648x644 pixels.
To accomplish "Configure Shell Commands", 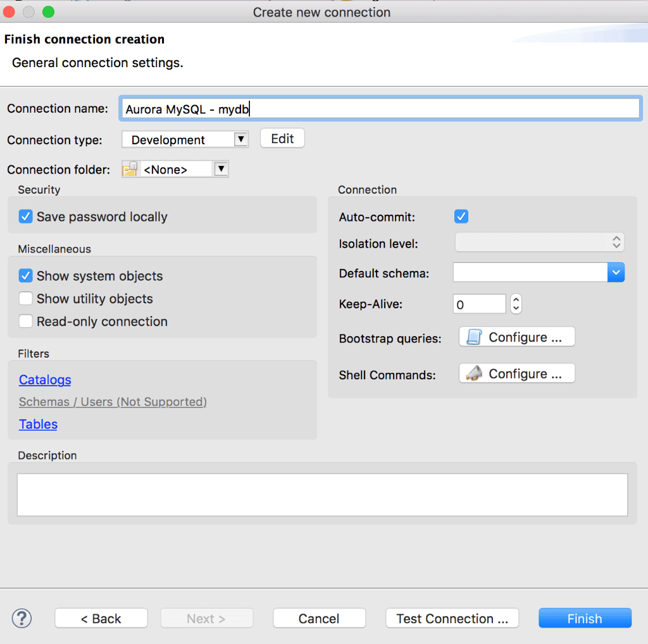I will click(x=516, y=374).
